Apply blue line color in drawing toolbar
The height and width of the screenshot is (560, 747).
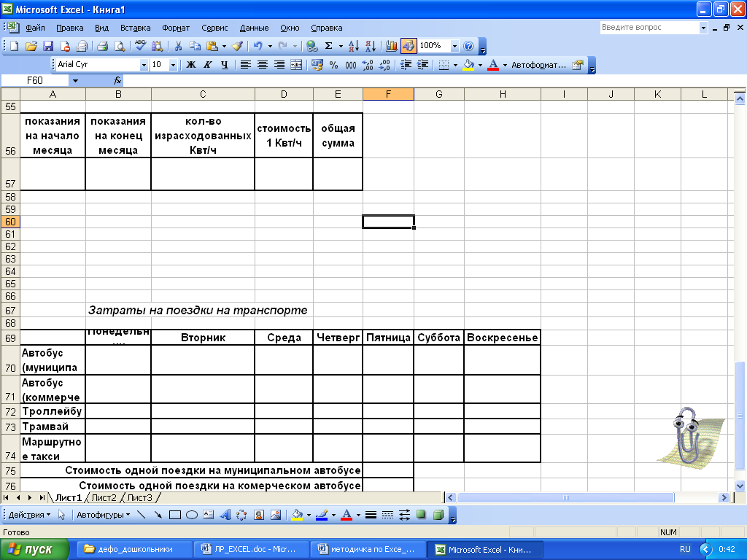[322, 515]
